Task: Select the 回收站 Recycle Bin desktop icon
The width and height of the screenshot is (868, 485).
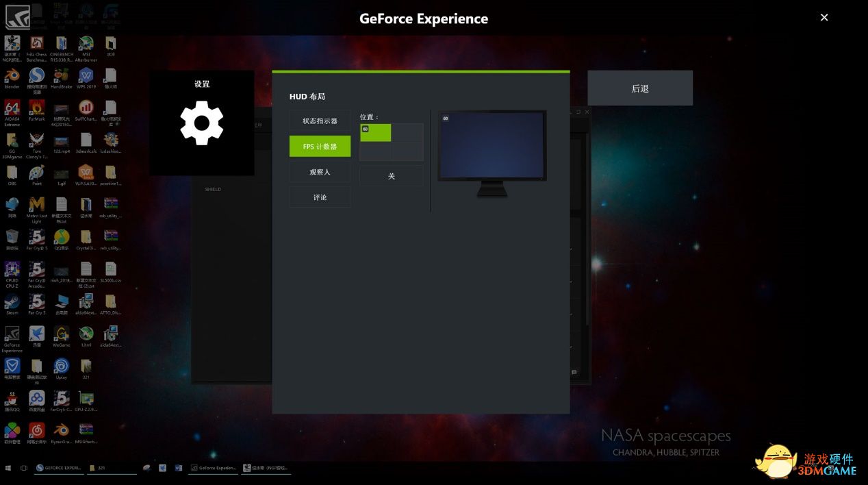Action: [12, 240]
